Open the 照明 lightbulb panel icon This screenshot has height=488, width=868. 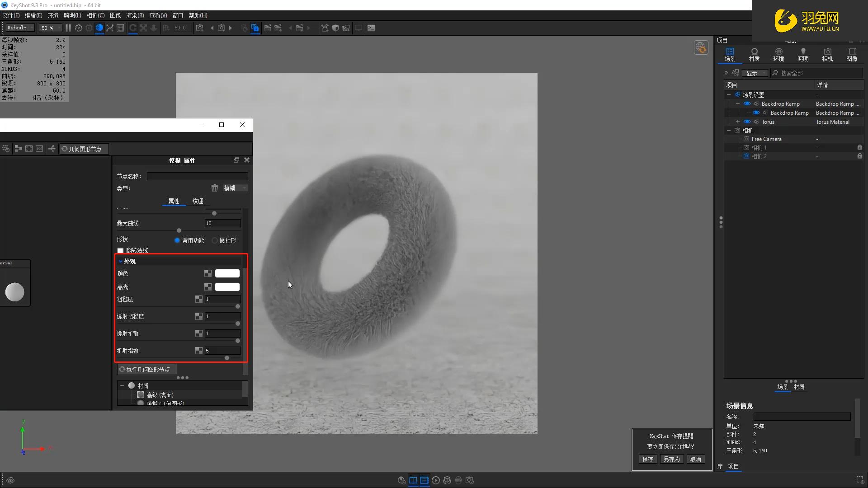[803, 54]
